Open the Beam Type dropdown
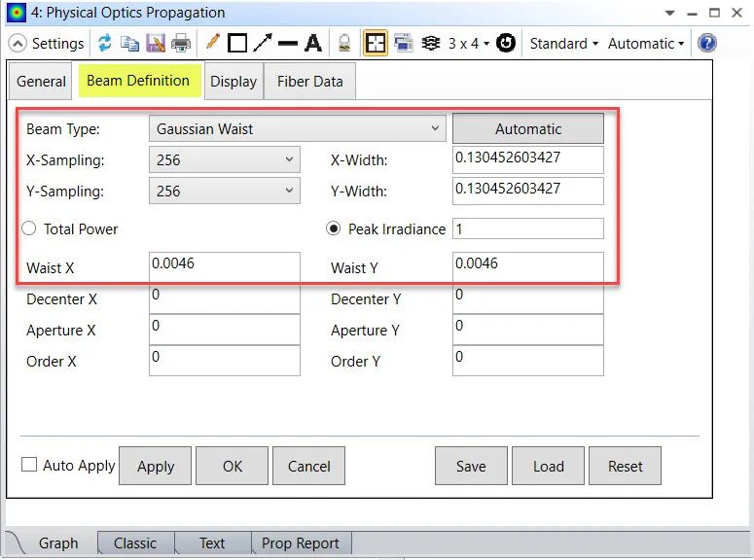The image size is (754, 560). 297,128
